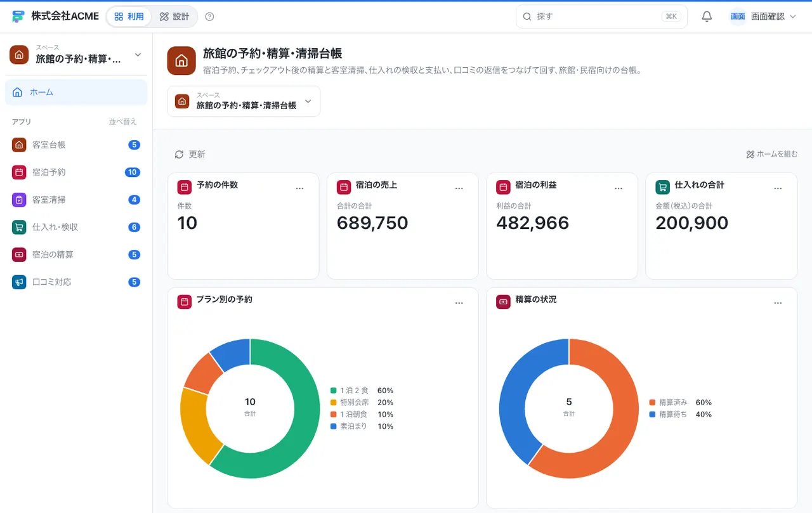Click the ホームを組む link
The height and width of the screenshot is (513, 812).
point(772,154)
